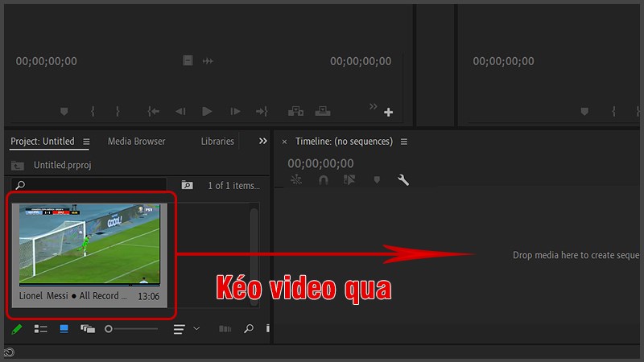Switch to Icon View
Screen dimensions: 644x362
64,329
